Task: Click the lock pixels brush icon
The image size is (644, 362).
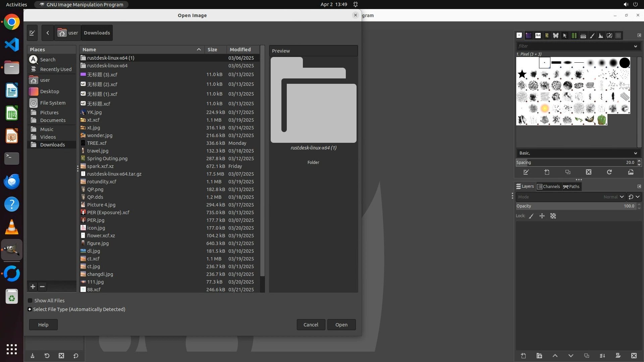Action: (531, 216)
